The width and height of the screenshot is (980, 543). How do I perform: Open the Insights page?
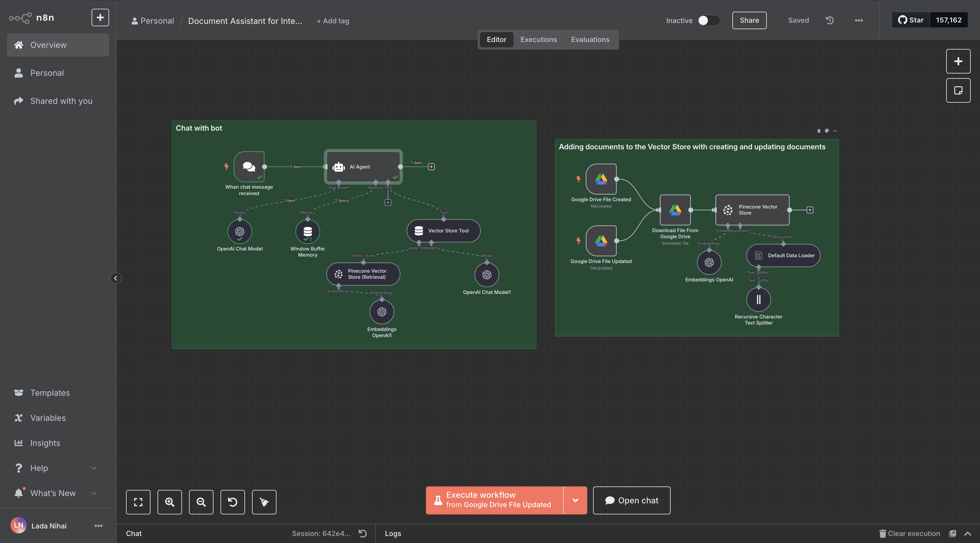(x=58, y=443)
